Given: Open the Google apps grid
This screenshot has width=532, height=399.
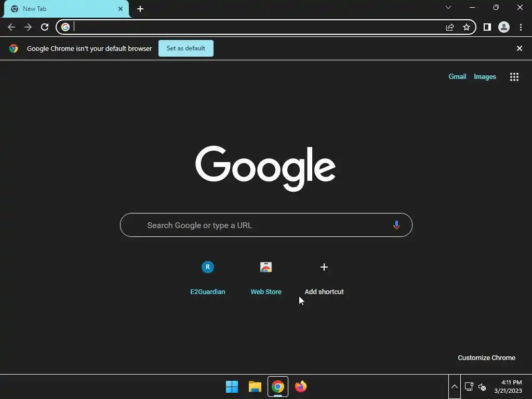Looking at the screenshot, I should click(x=514, y=77).
